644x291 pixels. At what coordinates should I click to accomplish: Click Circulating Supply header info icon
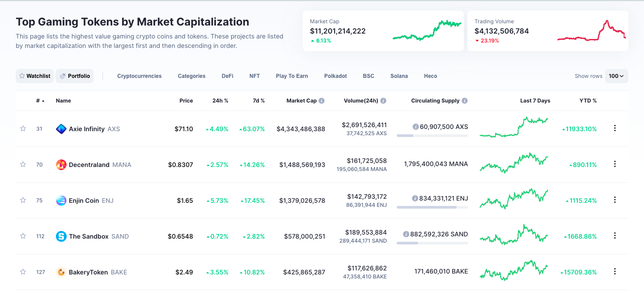465,101
